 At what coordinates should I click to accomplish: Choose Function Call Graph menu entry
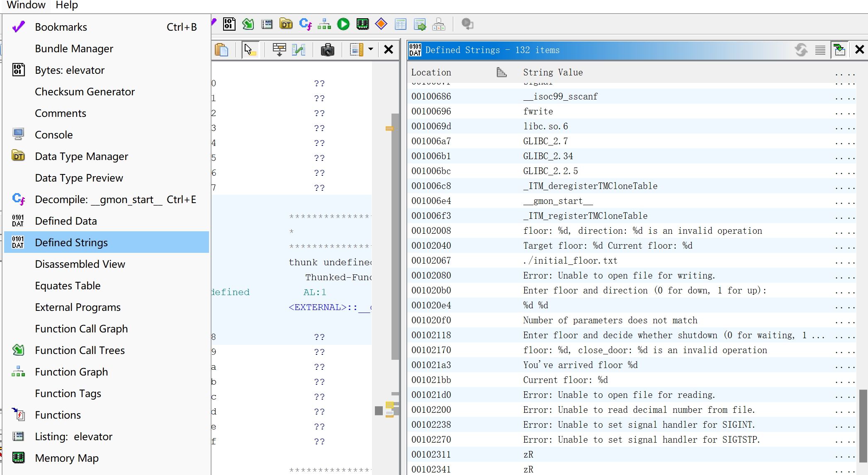pos(106,329)
